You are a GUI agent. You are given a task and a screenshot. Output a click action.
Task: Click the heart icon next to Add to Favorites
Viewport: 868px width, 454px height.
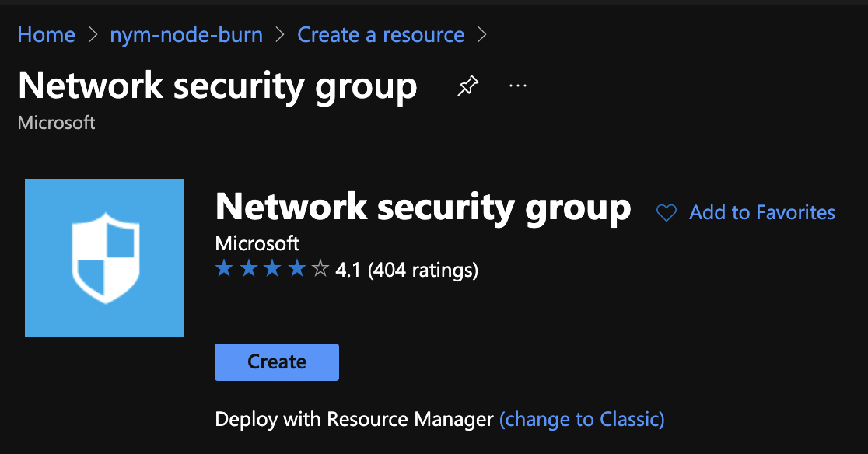point(665,212)
